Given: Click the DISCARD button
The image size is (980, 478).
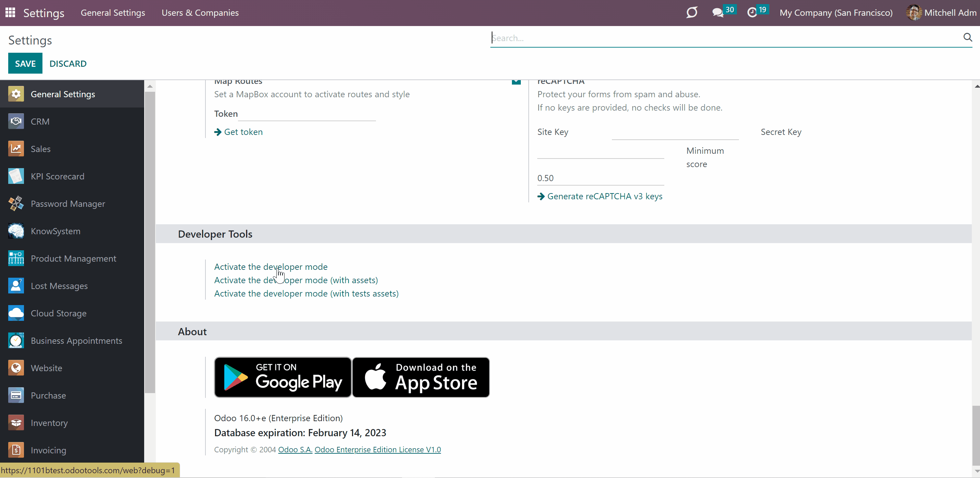Looking at the screenshot, I should pyautogui.click(x=68, y=64).
